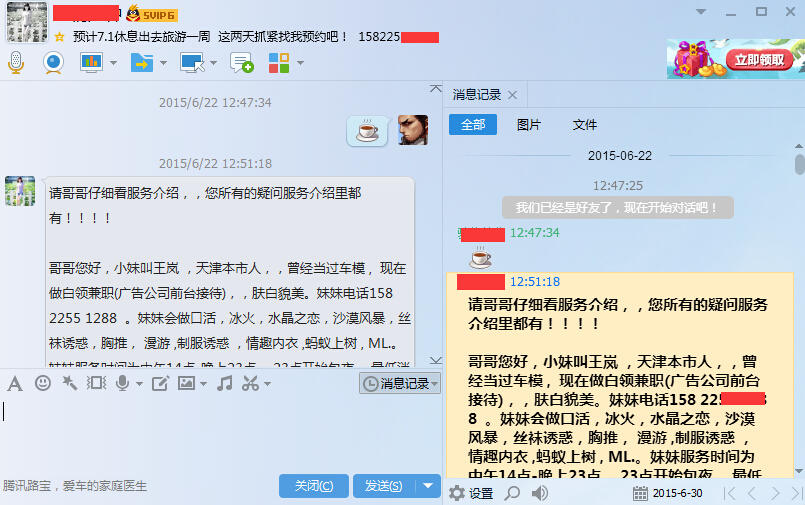Open the send file folder icon
Image resolution: width=805 pixels, height=505 pixels.
click(x=142, y=63)
